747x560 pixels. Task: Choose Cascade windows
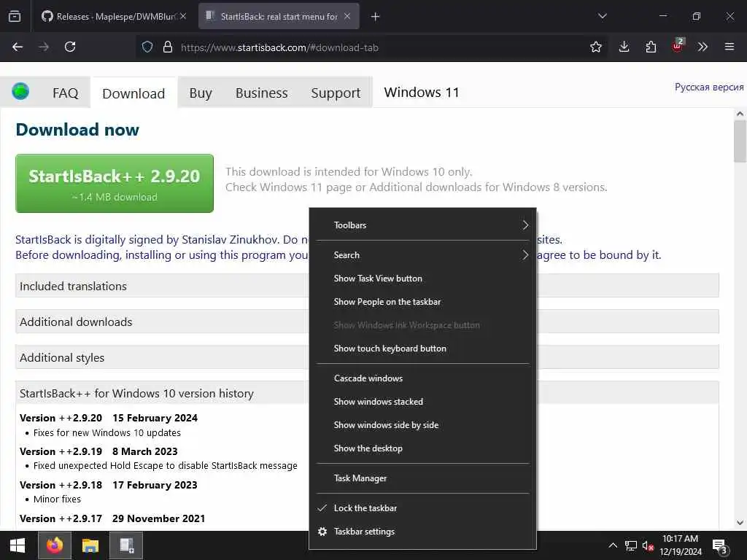coord(422,378)
